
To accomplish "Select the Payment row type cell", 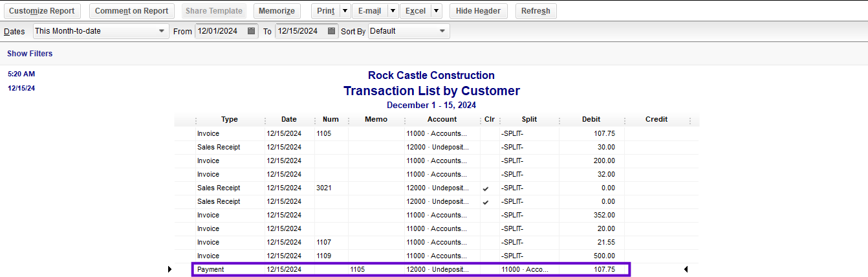I will coord(210,269).
